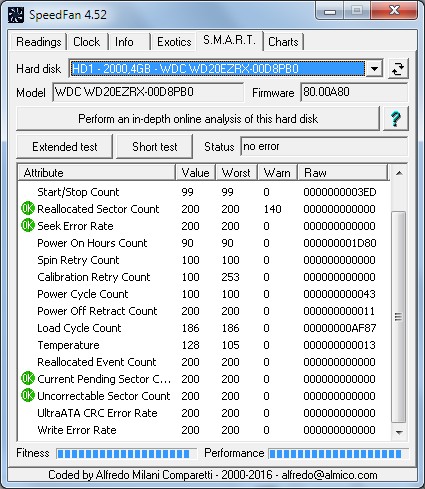The image size is (425, 489).
Task: Click raw value 000000000043
Action: (x=340, y=294)
